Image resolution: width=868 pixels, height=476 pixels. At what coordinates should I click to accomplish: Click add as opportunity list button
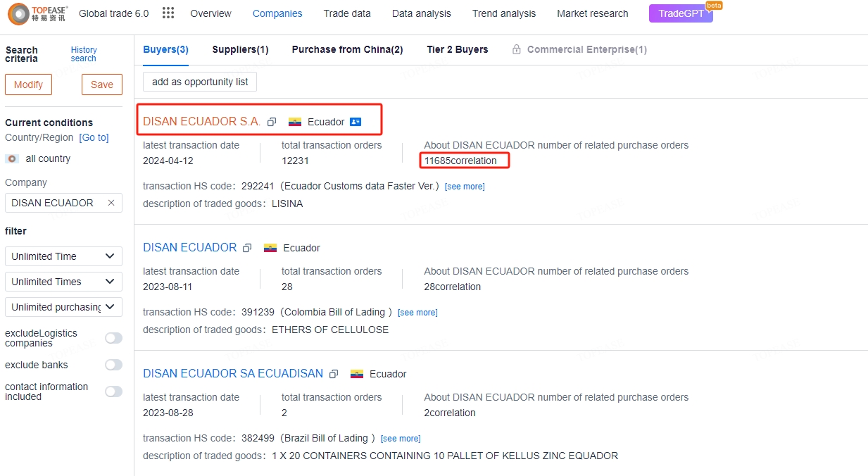pos(200,82)
